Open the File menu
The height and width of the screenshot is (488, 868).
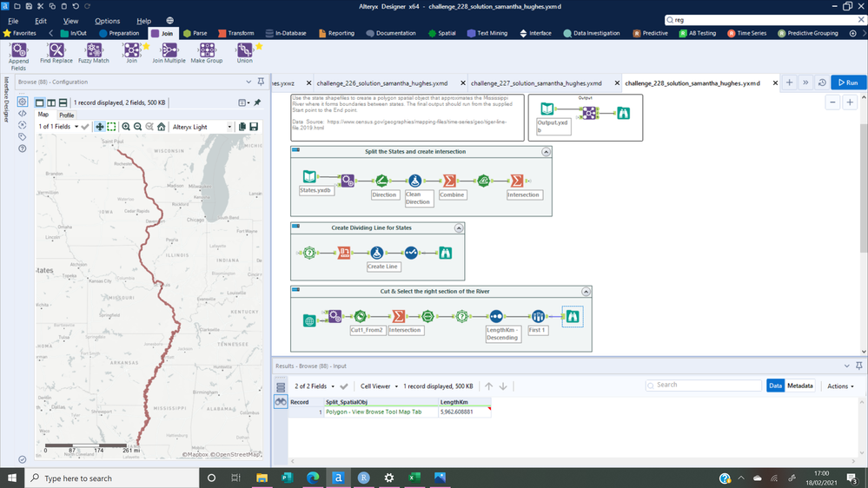click(13, 21)
